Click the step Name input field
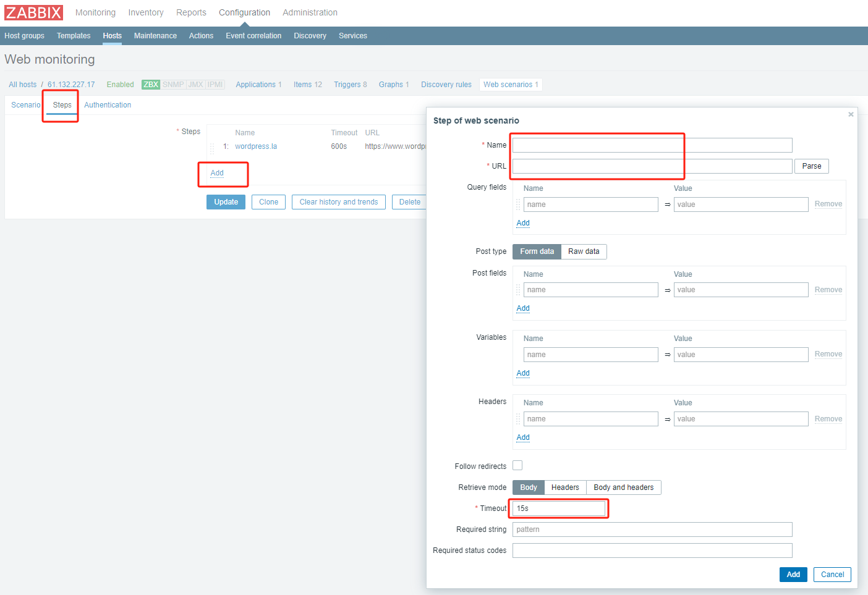Image resolution: width=868 pixels, height=595 pixels. (652, 145)
